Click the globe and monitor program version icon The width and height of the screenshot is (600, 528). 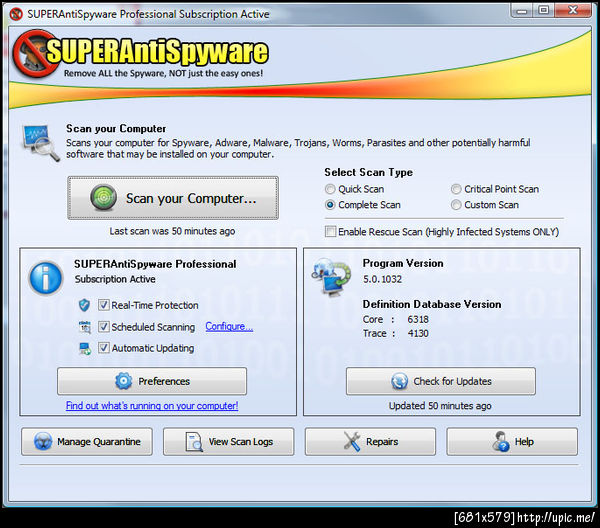(331, 277)
